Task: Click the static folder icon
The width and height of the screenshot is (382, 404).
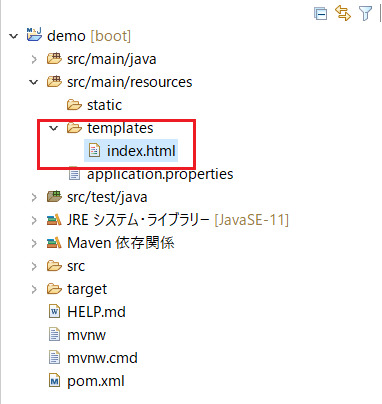Action: click(x=74, y=105)
